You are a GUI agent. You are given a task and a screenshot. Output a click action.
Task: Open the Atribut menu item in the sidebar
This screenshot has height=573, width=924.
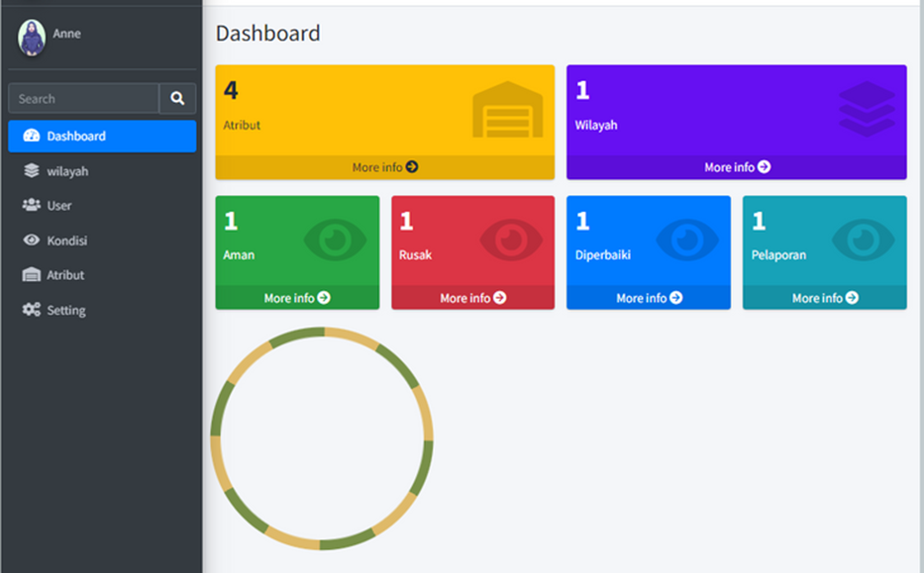[x=102, y=274]
